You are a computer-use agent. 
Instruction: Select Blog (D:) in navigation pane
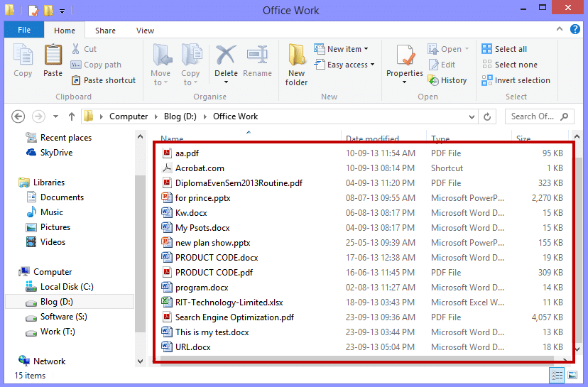(57, 302)
